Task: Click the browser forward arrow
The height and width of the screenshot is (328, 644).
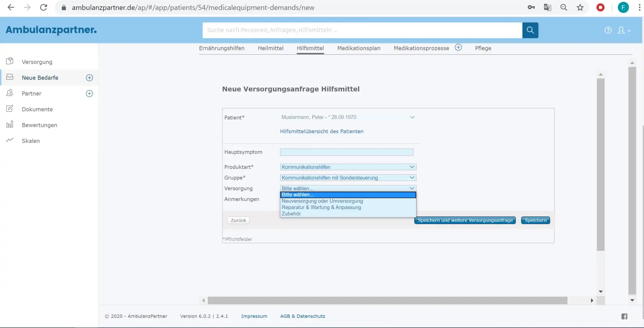Action: pos(27,8)
